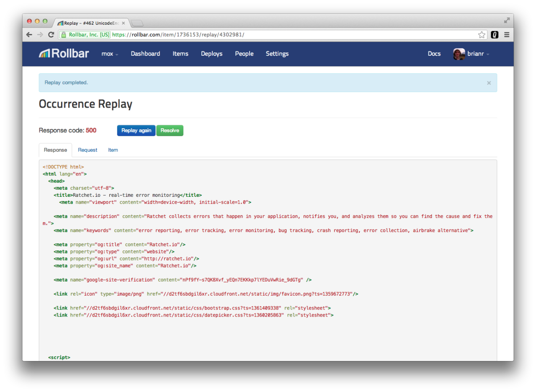Screen dimensions: 536x392
Task: Open the Chrome hamburger menu
Action: coord(507,35)
